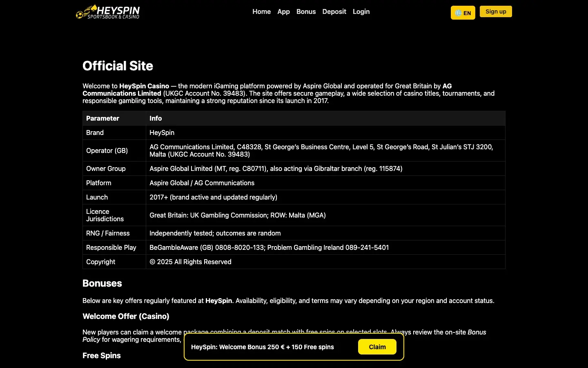Select the UK Gambling Commission licence cell

coord(325,215)
